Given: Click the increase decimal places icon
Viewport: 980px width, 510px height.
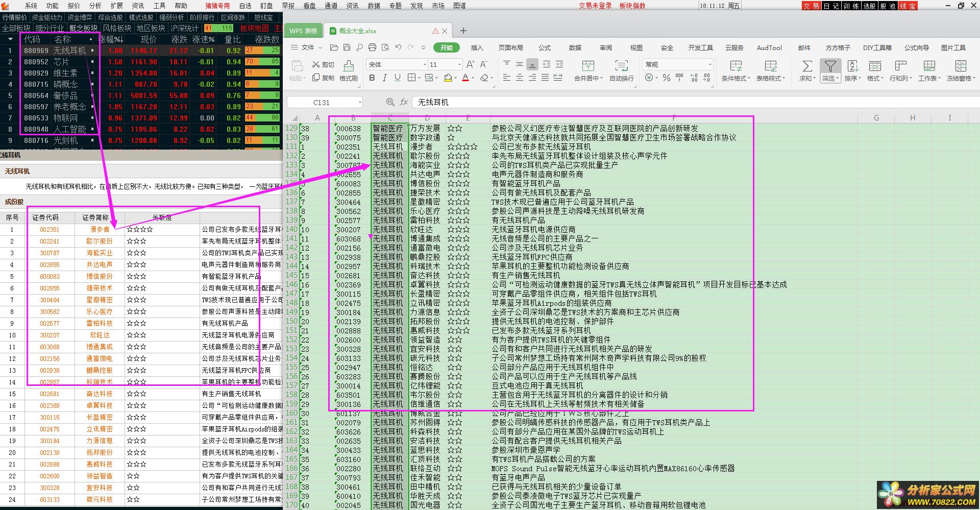Looking at the screenshot, I should click(x=694, y=78).
